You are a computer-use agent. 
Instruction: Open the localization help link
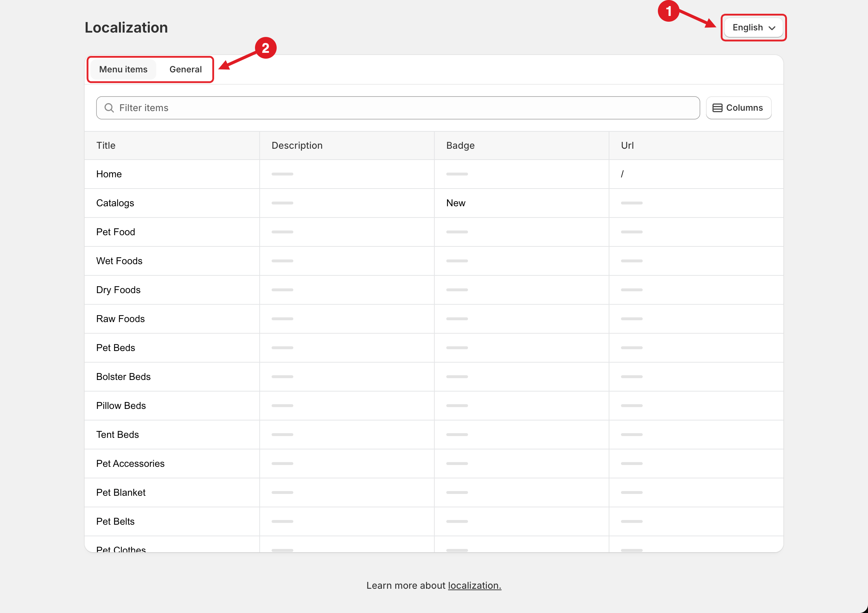click(475, 585)
